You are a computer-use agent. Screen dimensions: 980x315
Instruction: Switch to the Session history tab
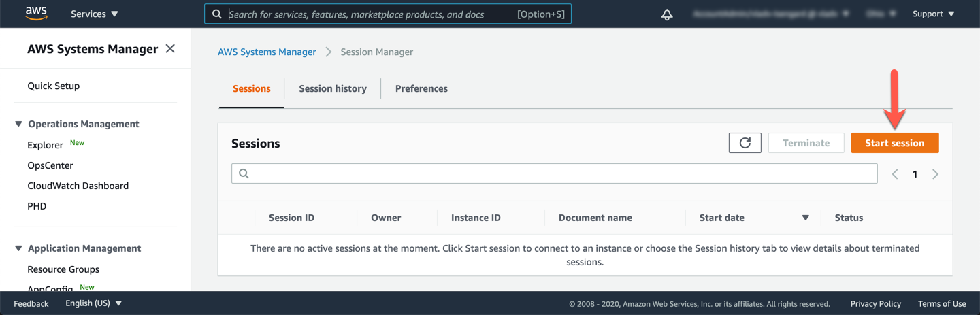pyautogui.click(x=333, y=88)
